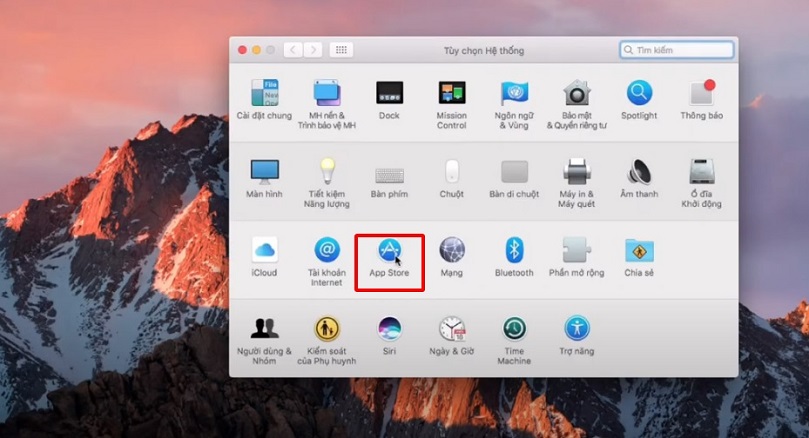Click the back navigation arrow
The width and height of the screenshot is (809, 438).
[293, 50]
